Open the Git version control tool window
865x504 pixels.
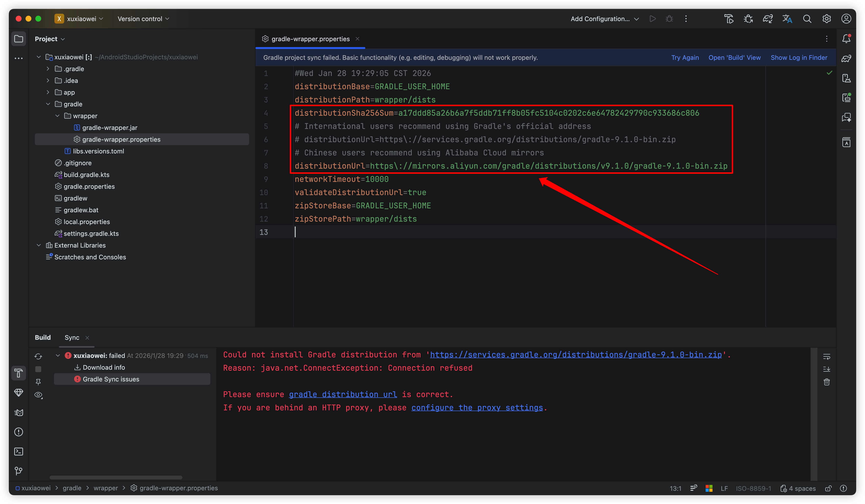point(19,471)
